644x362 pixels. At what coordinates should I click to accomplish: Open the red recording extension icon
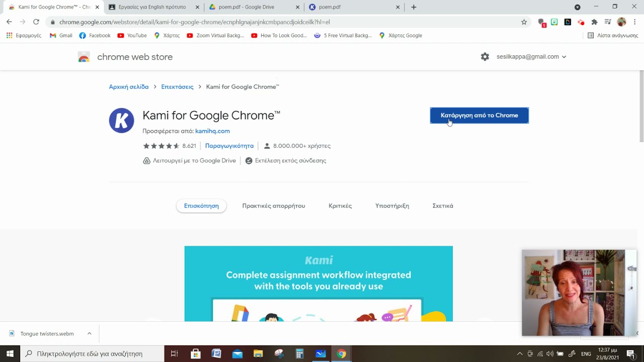pyautogui.click(x=581, y=22)
